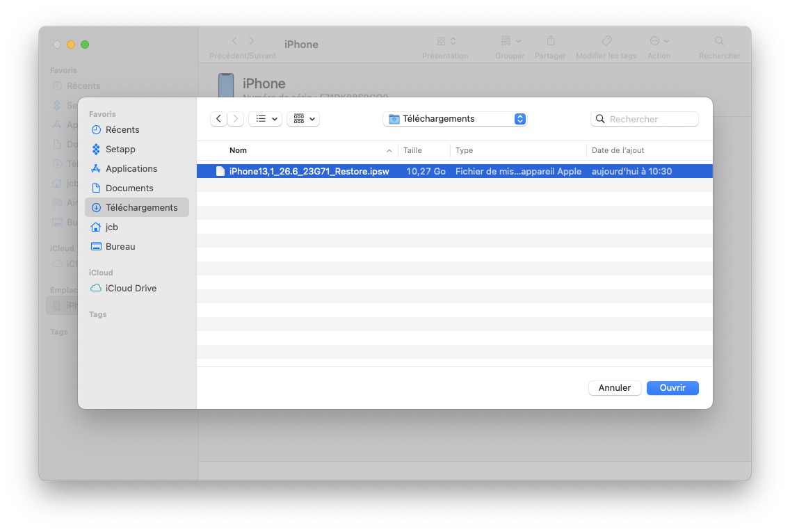790x532 pixels.
Task: Click the house icon next to jcb
Action: (96, 227)
